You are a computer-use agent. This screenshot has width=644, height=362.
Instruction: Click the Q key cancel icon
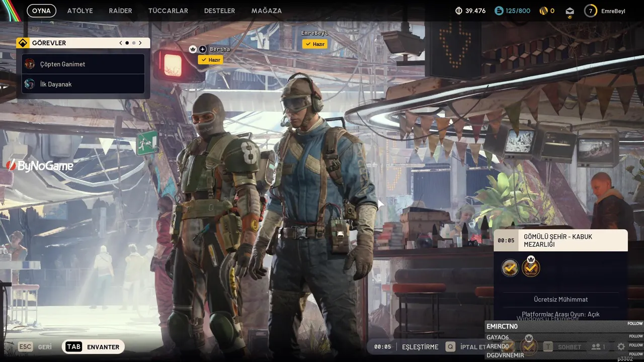click(451, 347)
